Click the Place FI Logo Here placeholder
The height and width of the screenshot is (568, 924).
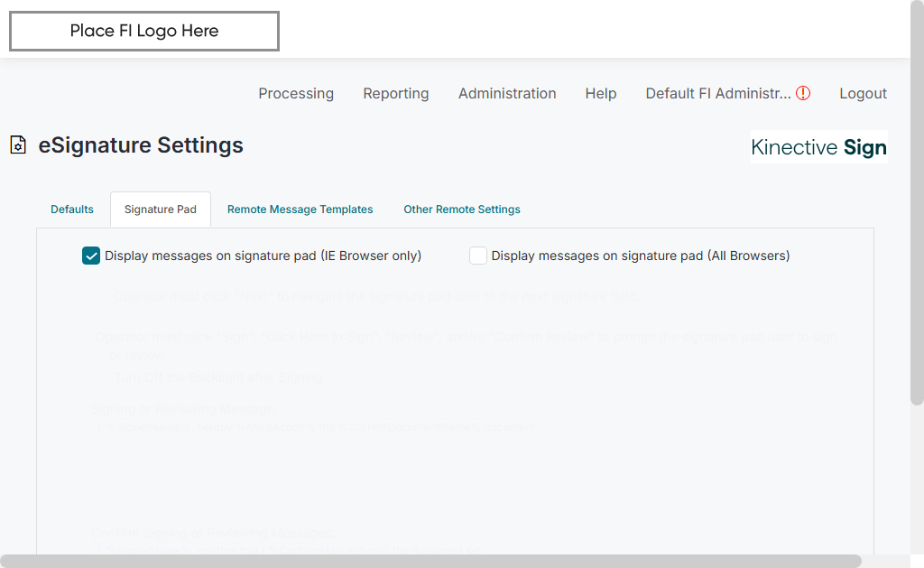tap(144, 32)
